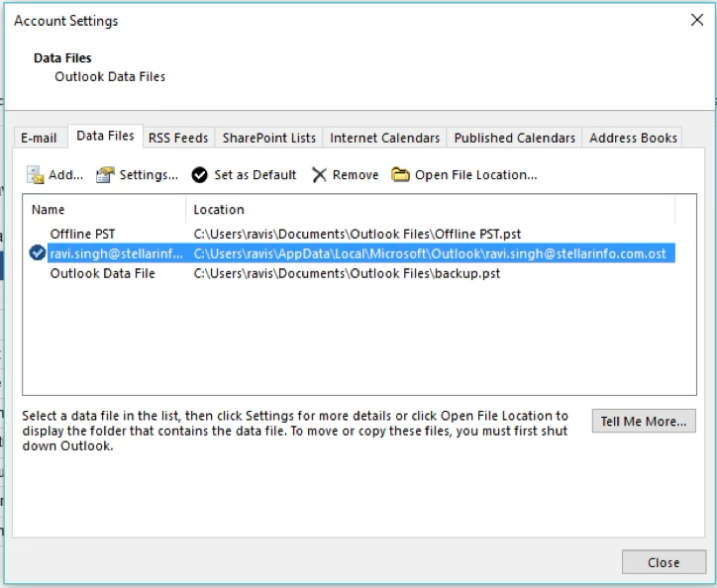
Task: Select the 'Outlook Data File' row
Action: 349,273
